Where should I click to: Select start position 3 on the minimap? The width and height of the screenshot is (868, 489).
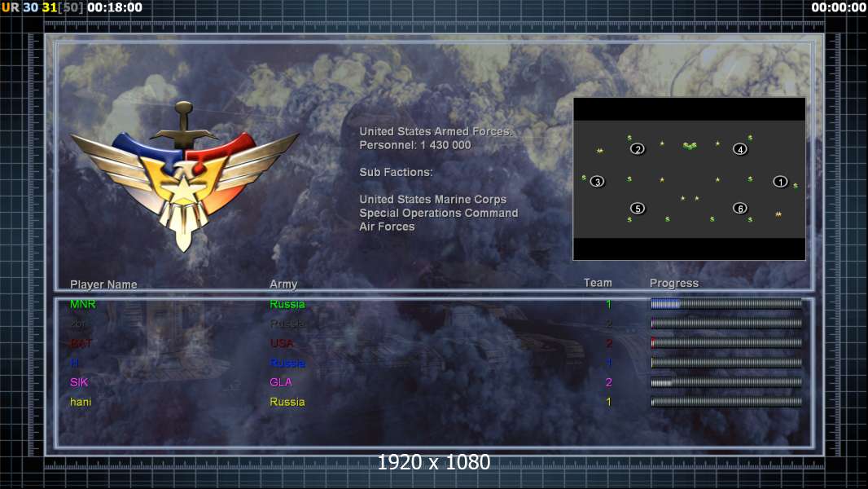pyautogui.click(x=597, y=182)
